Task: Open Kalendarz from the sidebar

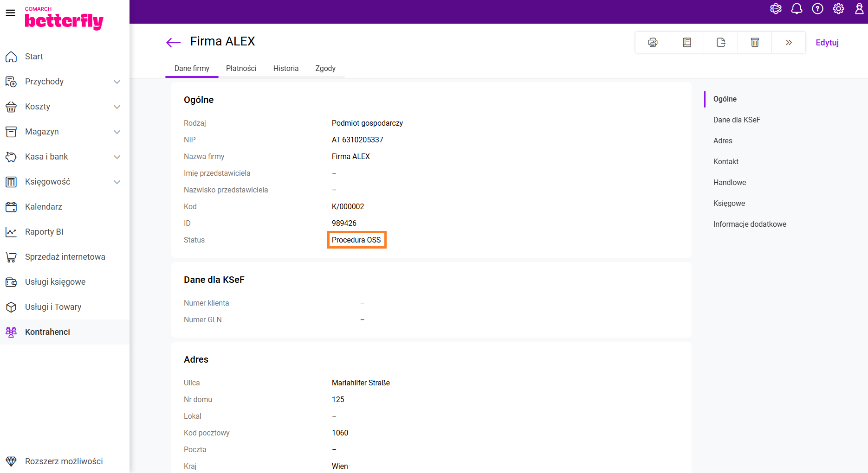Action: pos(44,207)
